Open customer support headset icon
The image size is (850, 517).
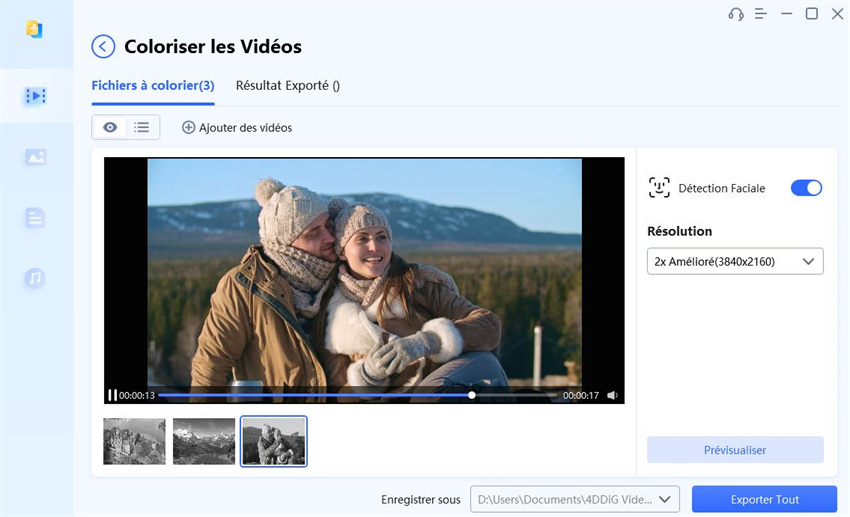coord(736,14)
